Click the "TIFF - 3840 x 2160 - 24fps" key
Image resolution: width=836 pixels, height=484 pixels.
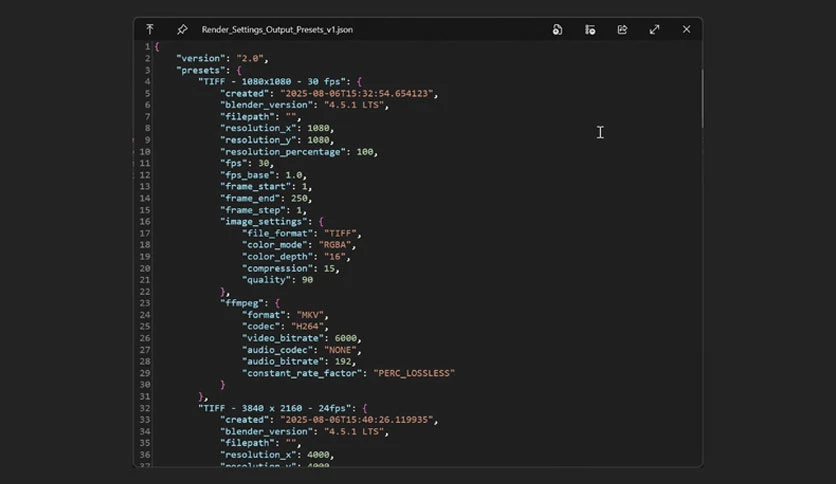coord(275,408)
